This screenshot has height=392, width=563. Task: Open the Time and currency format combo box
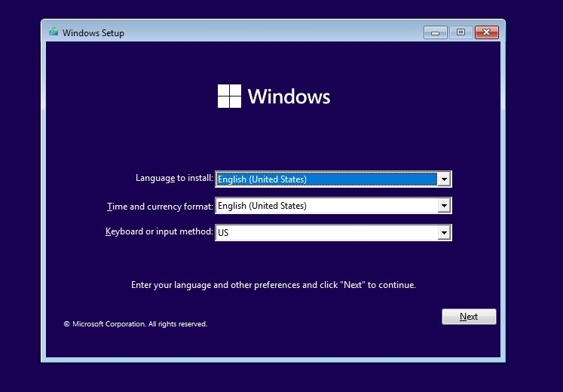[x=333, y=206]
